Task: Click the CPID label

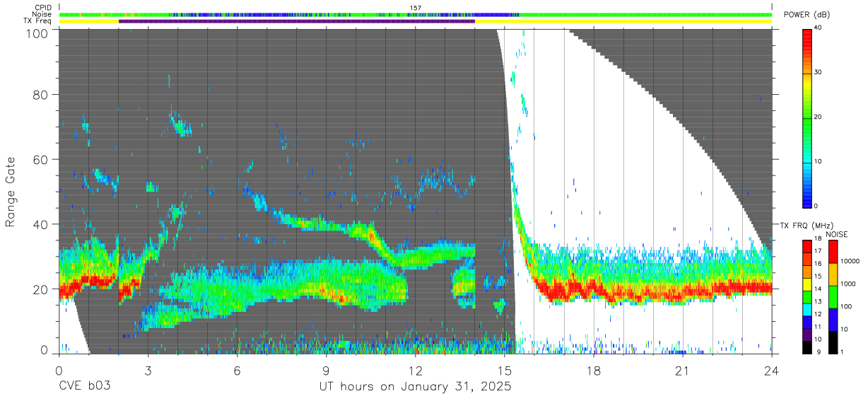Action: [x=42, y=8]
